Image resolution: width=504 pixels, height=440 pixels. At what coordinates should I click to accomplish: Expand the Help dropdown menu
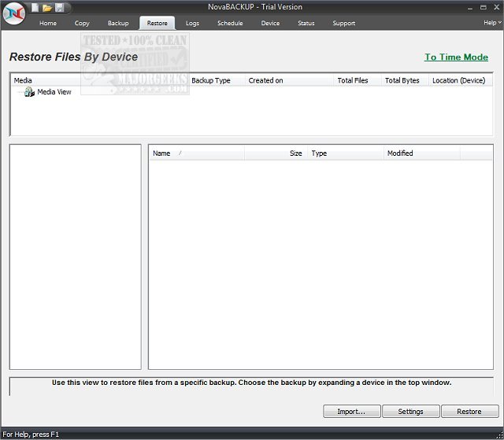point(492,23)
